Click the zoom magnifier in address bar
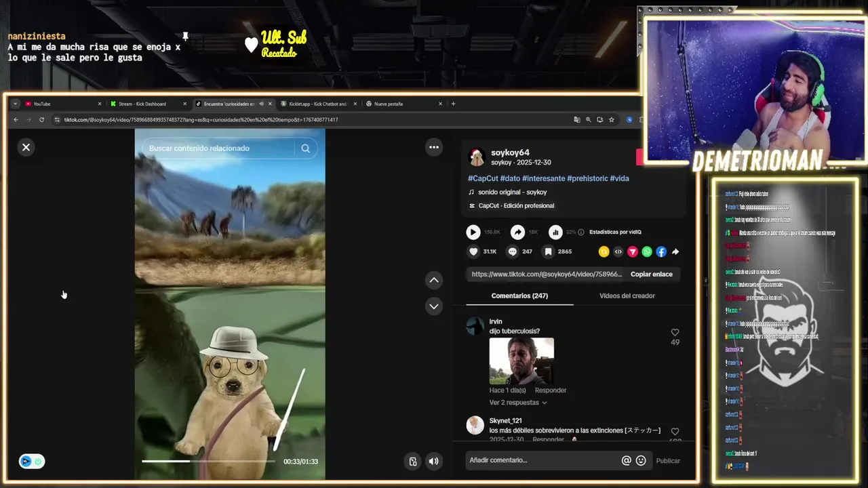Viewport: 868px width, 488px height. pos(589,120)
